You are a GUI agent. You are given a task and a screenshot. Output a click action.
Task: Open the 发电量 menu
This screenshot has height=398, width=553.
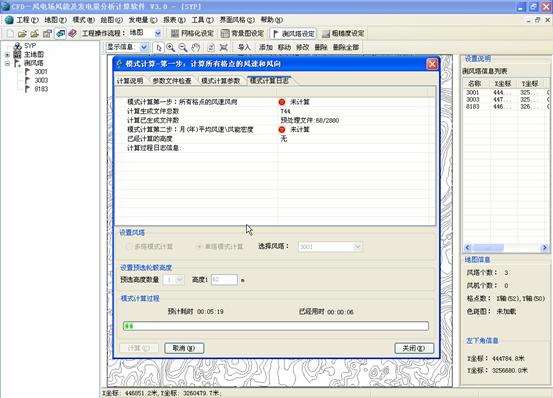coord(142,20)
